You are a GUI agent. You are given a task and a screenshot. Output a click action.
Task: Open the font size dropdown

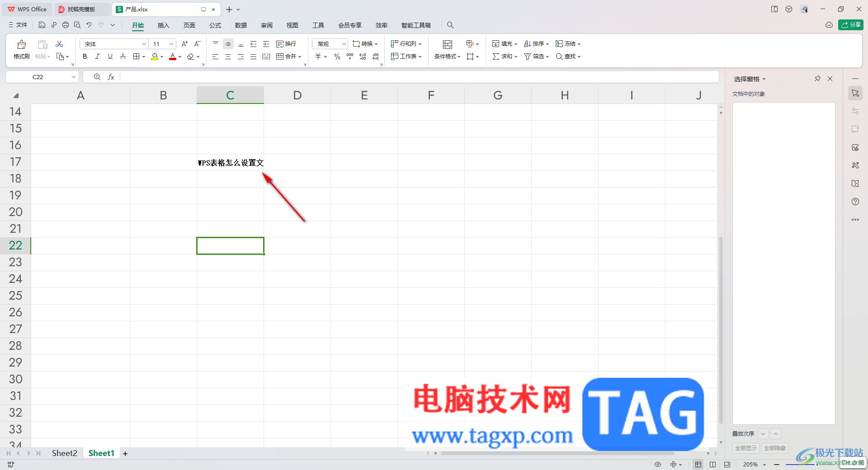(x=171, y=44)
